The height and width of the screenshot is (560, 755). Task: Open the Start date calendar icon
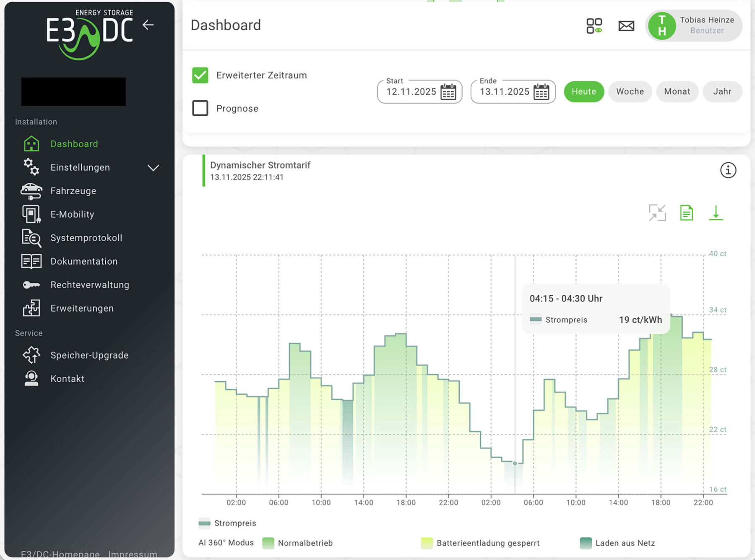point(448,91)
